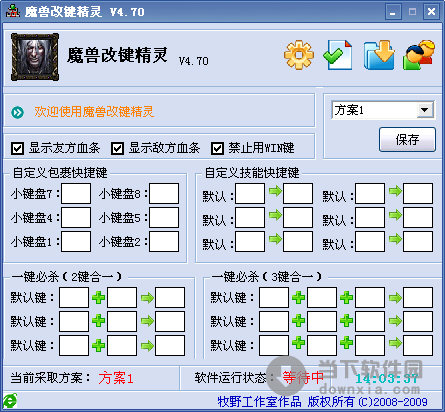Click the document with green checkmark icon
The height and width of the screenshot is (412, 445).
point(338,55)
